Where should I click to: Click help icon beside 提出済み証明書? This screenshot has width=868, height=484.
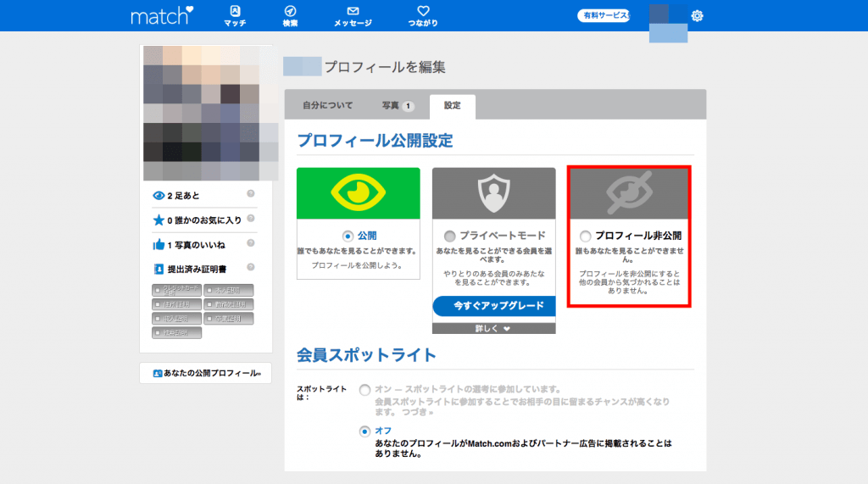[251, 268]
